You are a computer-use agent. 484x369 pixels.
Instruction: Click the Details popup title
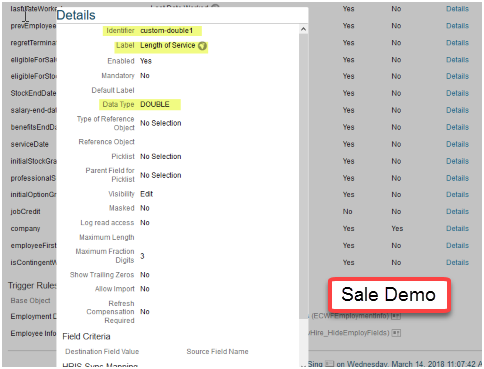tap(76, 15)
